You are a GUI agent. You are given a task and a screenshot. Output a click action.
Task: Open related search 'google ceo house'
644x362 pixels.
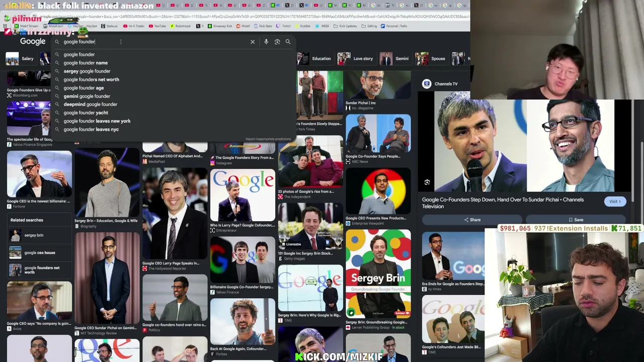[x=39, y=253]
